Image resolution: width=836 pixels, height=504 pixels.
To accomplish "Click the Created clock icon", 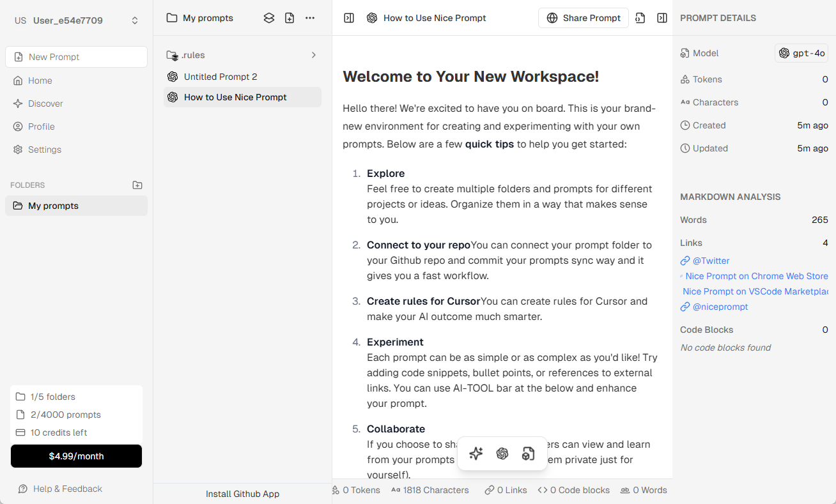I will click(685, 125).
